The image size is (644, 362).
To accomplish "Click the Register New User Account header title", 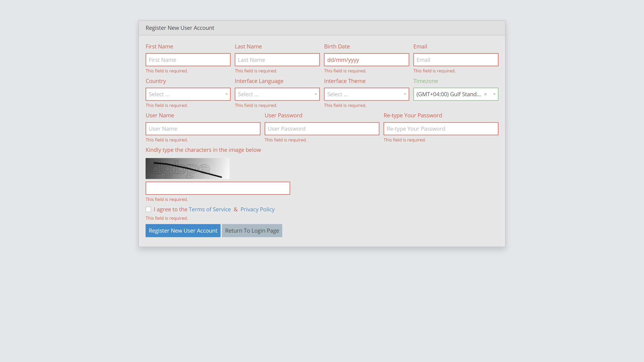I will 180,28.
